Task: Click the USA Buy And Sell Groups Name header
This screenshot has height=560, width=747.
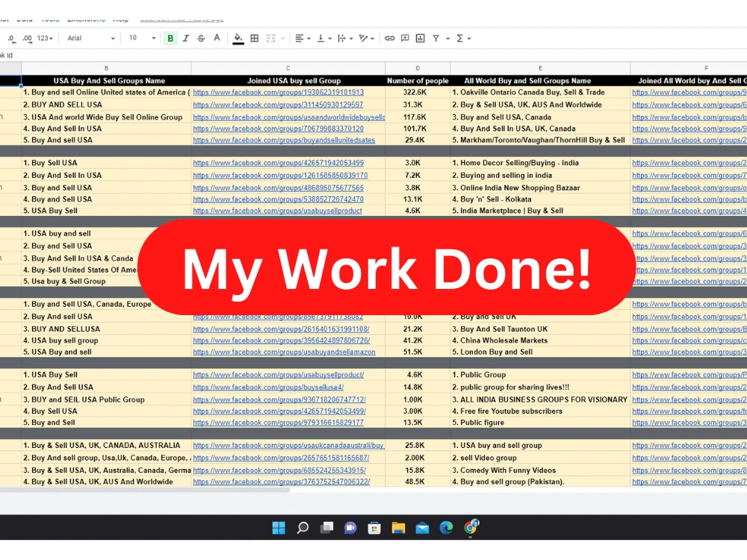Action: pyautogui.click(x=106, y=81)
